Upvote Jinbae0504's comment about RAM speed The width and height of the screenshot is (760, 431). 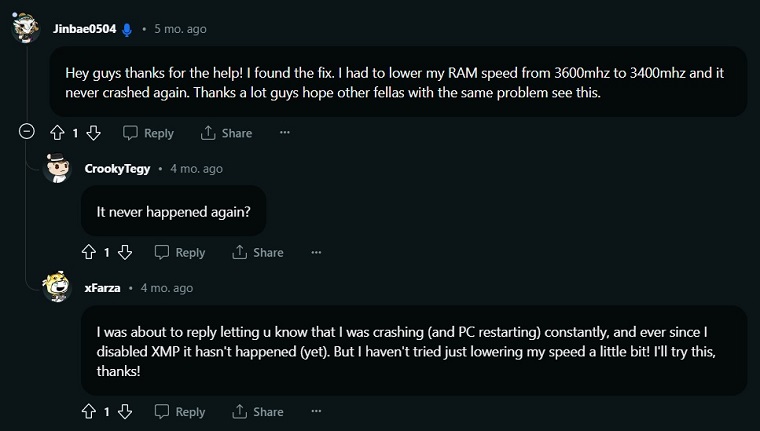click(57, 133)
